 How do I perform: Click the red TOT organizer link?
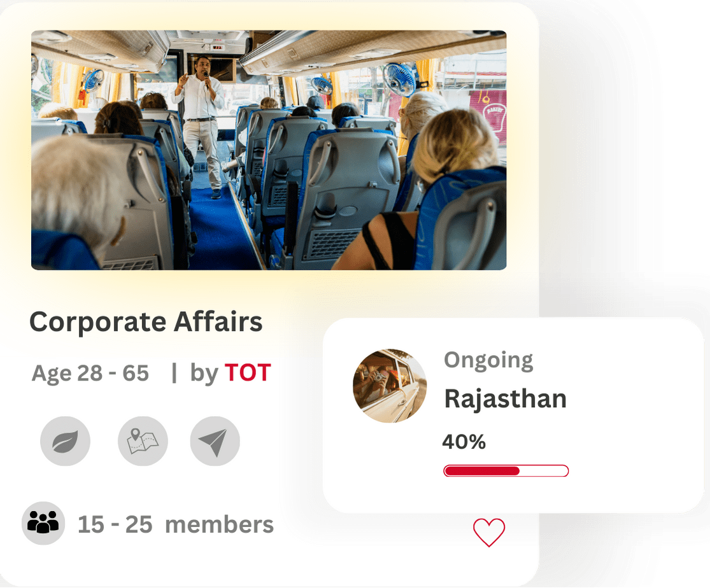248,373
